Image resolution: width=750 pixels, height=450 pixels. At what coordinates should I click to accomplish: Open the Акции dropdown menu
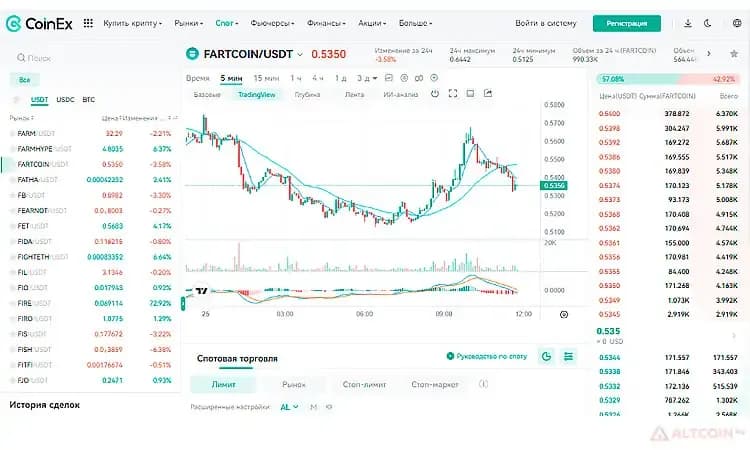[x=372, y=23]
